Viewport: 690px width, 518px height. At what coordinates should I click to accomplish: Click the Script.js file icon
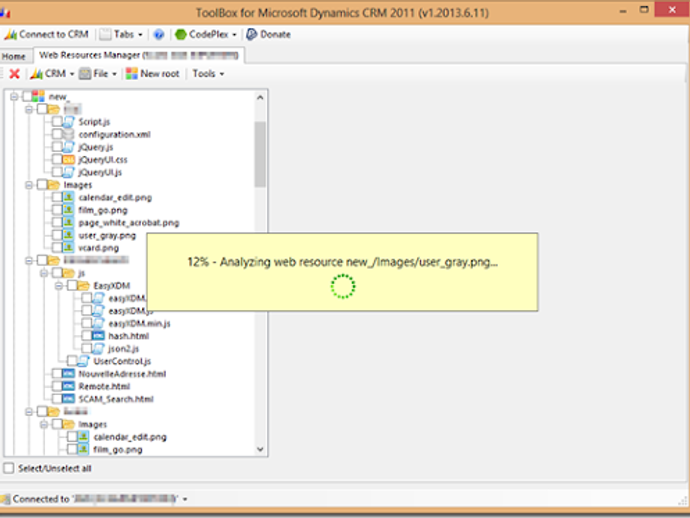69,122
